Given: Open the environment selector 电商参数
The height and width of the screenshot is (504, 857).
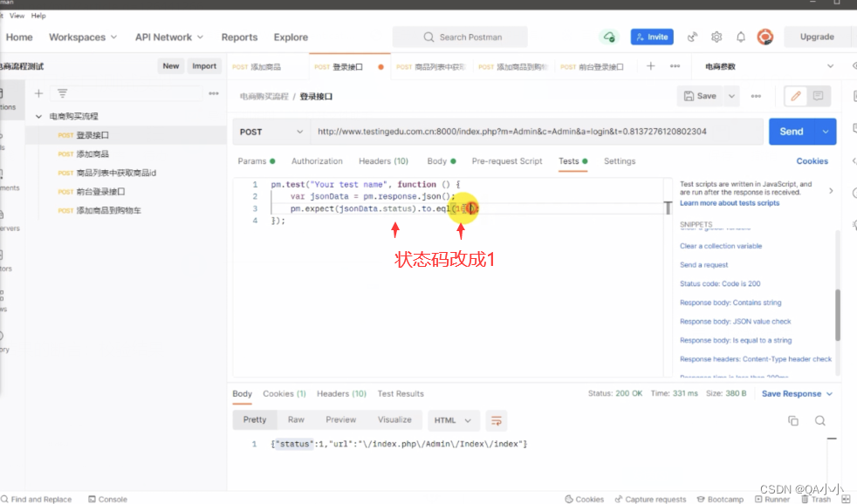Looking at the screenshot, I should coord(770,66).
